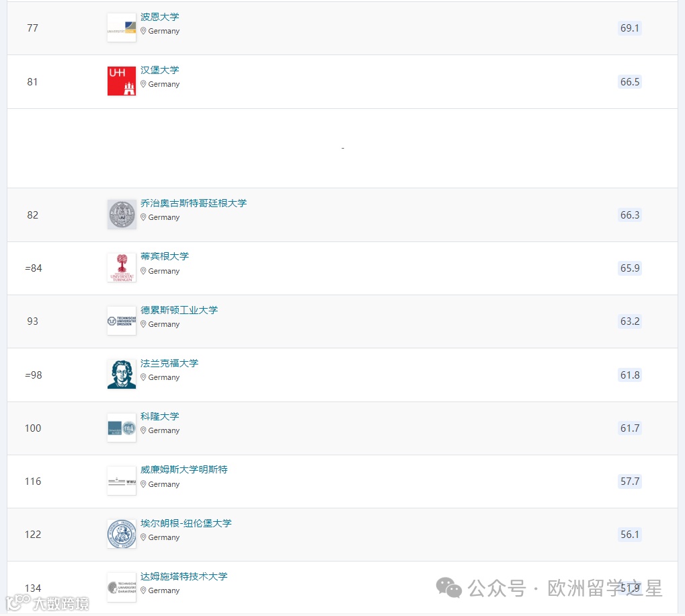Click the score badge showing 65.9
685x616 pixels.
click(x=629, y=268)
